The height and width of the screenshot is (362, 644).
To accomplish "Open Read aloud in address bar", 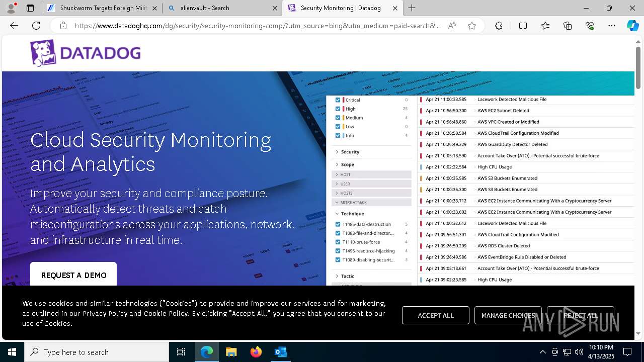I will coord(452,26).
